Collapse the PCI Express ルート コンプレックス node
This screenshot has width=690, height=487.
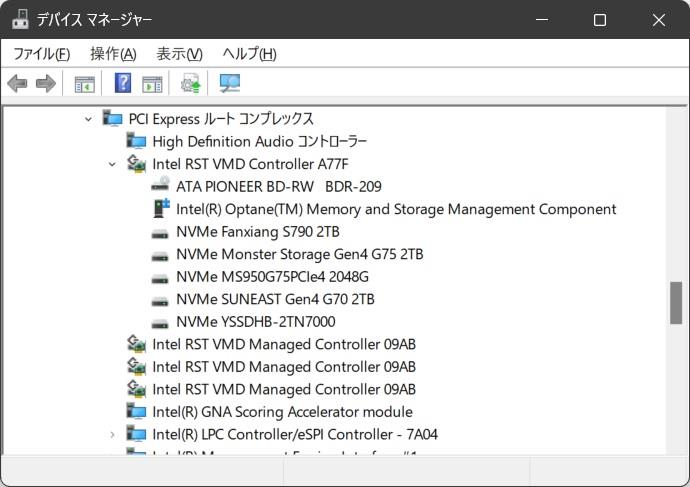[x=88, y=119]
